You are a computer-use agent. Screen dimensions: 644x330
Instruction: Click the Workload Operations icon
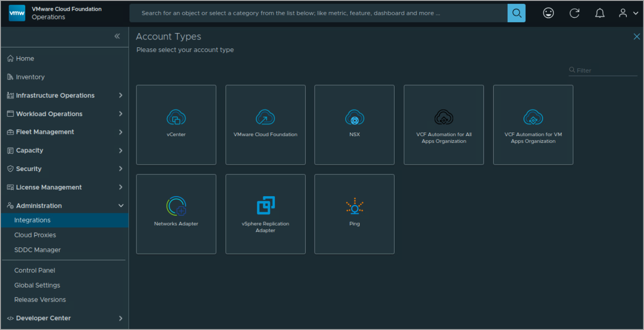click(10, 114)
